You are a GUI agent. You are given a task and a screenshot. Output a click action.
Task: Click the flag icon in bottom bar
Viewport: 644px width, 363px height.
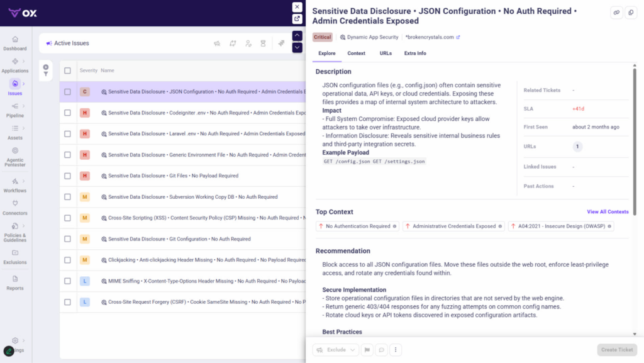(367, 350)
